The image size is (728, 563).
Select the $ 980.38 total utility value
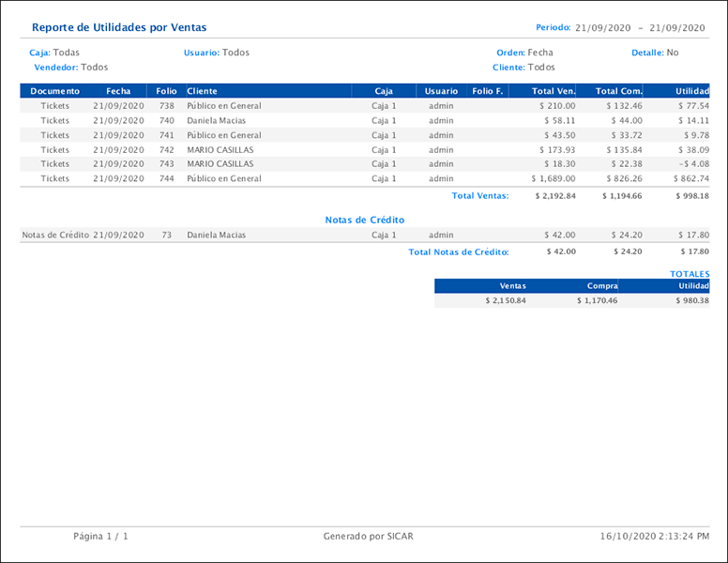click(x=692, y=300)
